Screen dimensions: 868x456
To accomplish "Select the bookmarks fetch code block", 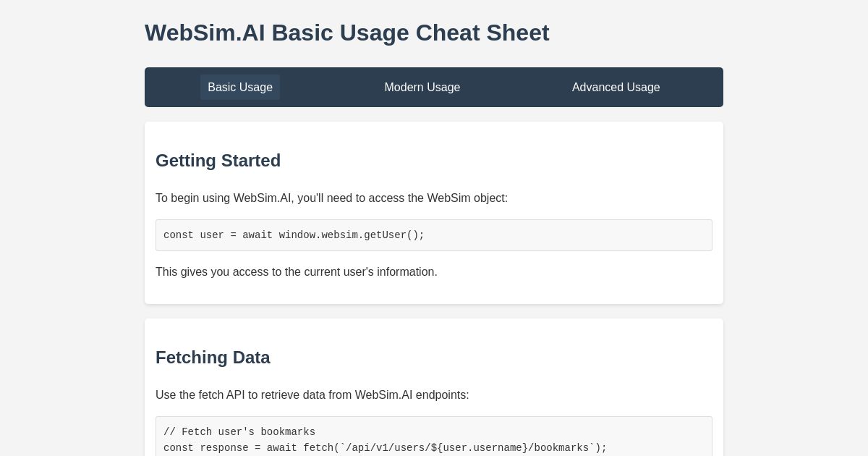I will tap(434, 440).
